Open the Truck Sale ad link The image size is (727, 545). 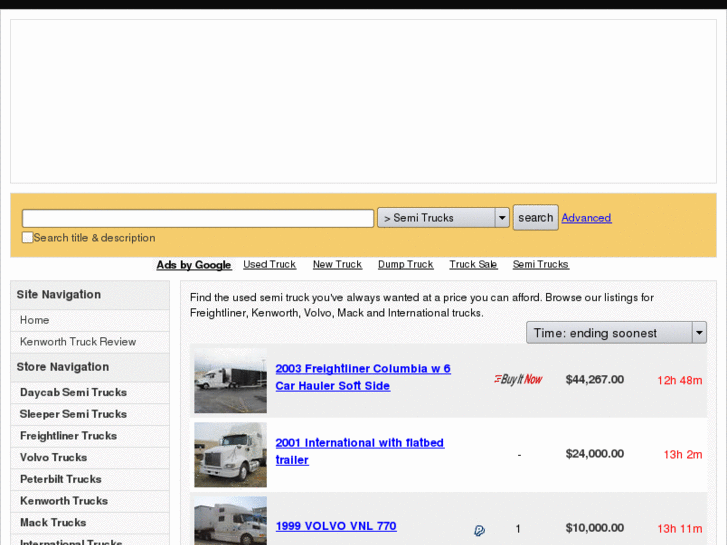(x=473, y=264)
